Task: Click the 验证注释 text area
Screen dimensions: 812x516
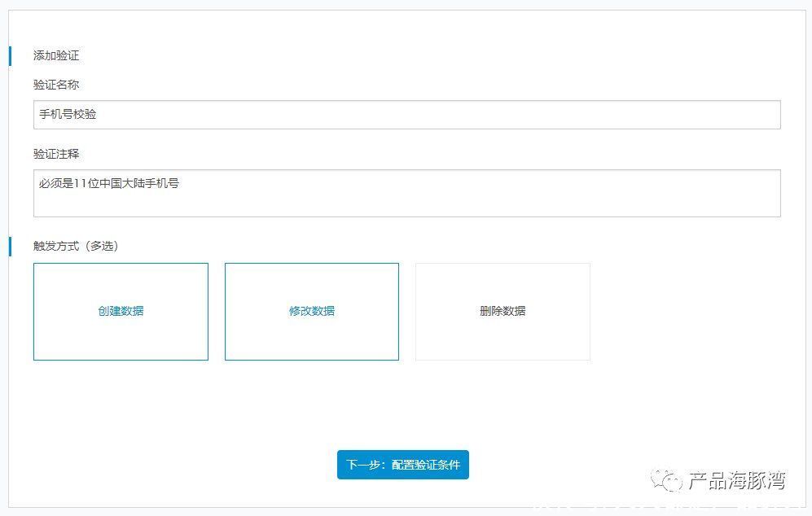Action: [x=407, y=193]
